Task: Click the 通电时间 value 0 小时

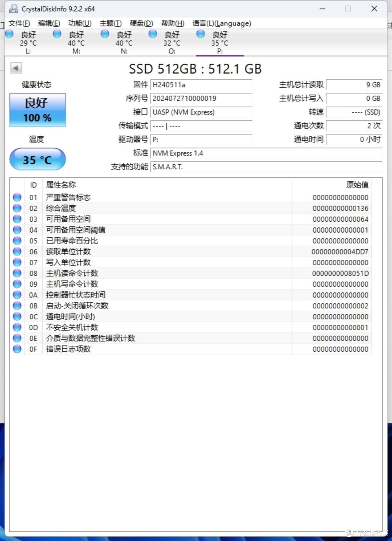Action: click(354, 139)
